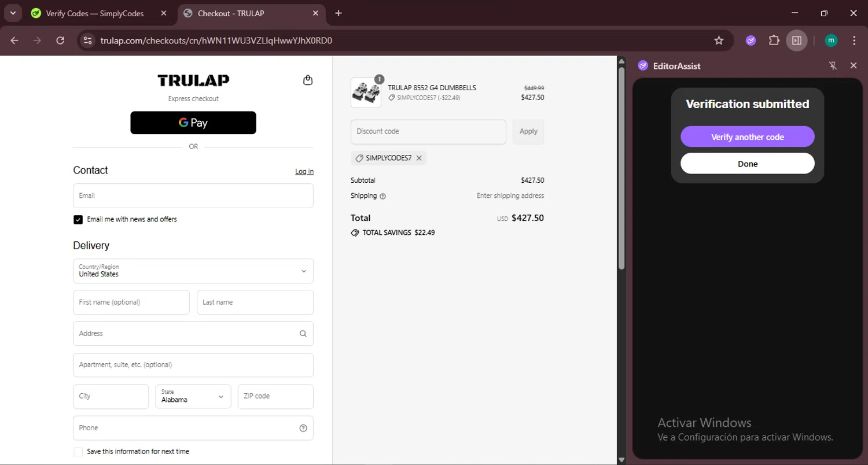Switch to the Verify Codes — SimplyCodes tab

(100, 13)
